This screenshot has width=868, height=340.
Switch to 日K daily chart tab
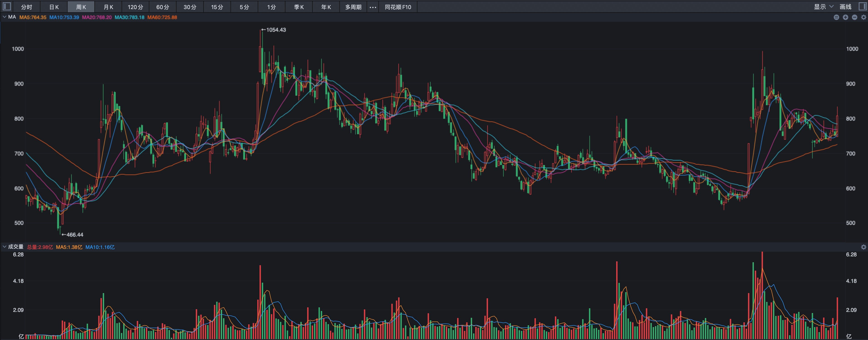click(54, 7)
